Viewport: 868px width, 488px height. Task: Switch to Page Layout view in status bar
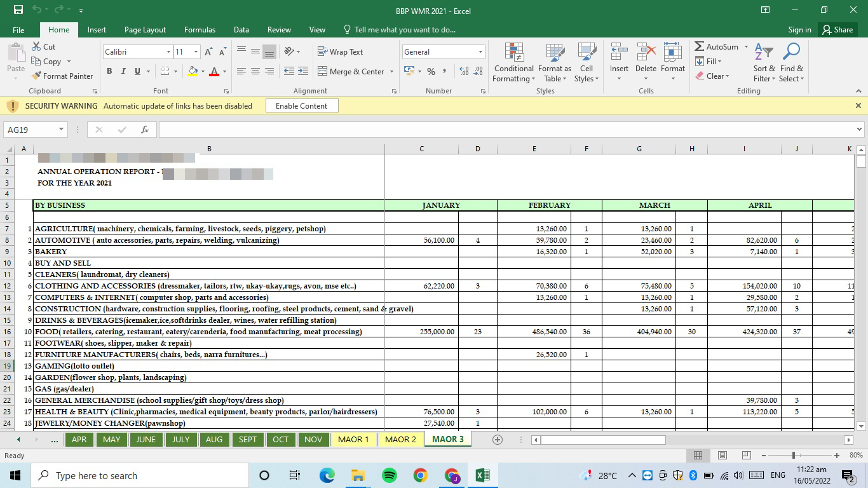coord(722,456)
